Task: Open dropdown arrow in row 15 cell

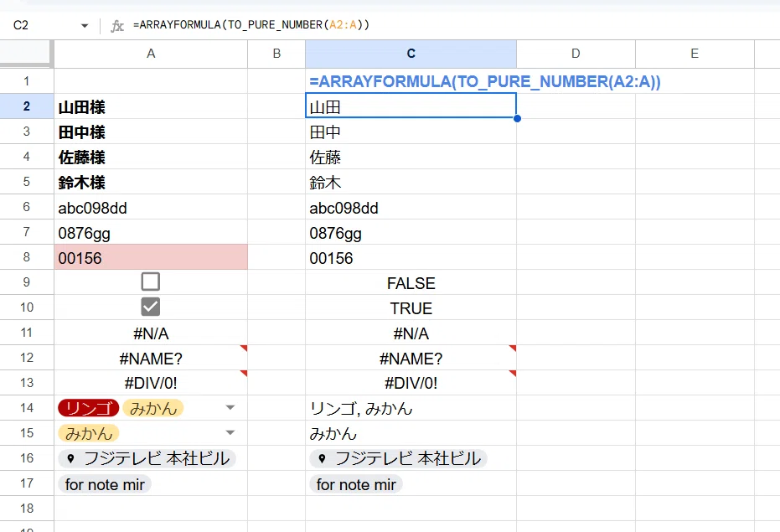Action: click(230, 432)
